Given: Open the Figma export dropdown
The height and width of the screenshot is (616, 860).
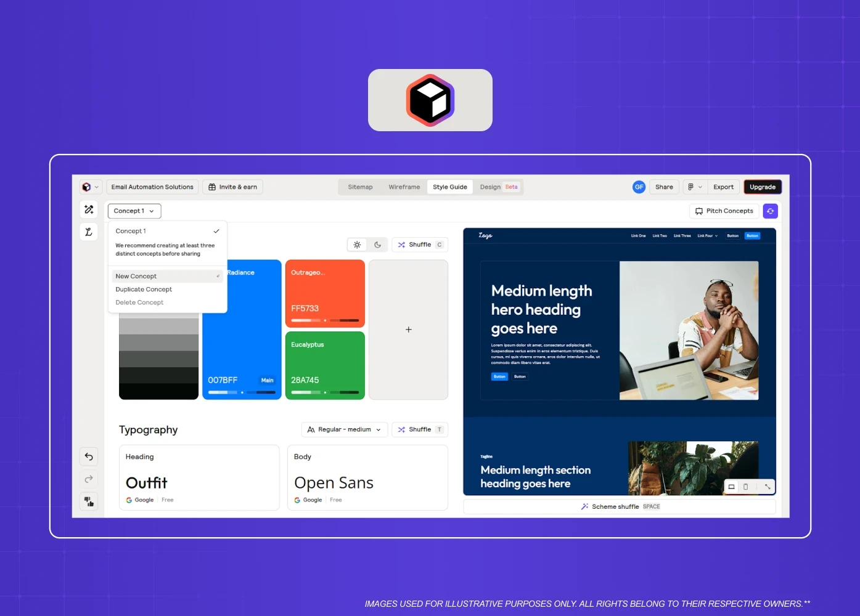Looking at the screenshot, I should coord(695,187).
